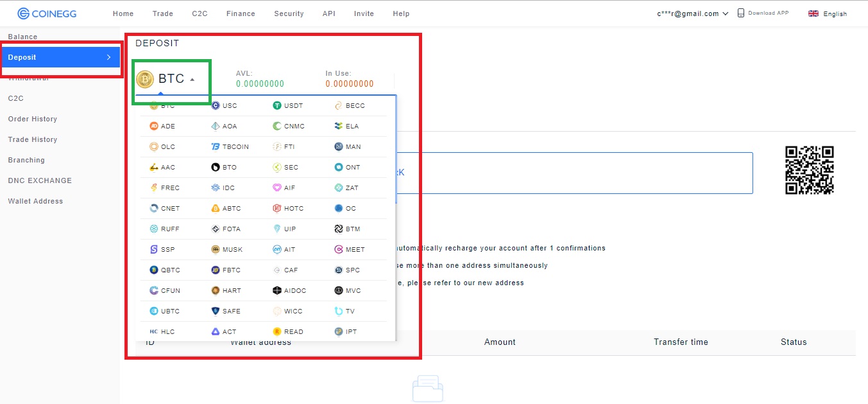Open the API menu item
This screenshot has width=868, height=404.
pos(329,13)
